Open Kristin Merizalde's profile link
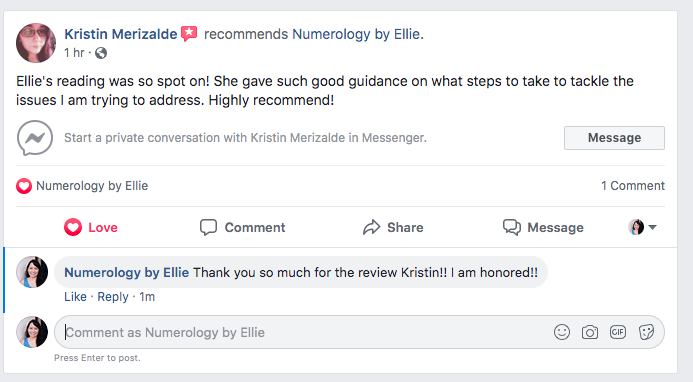693x382 pixels. coord(121,34)
